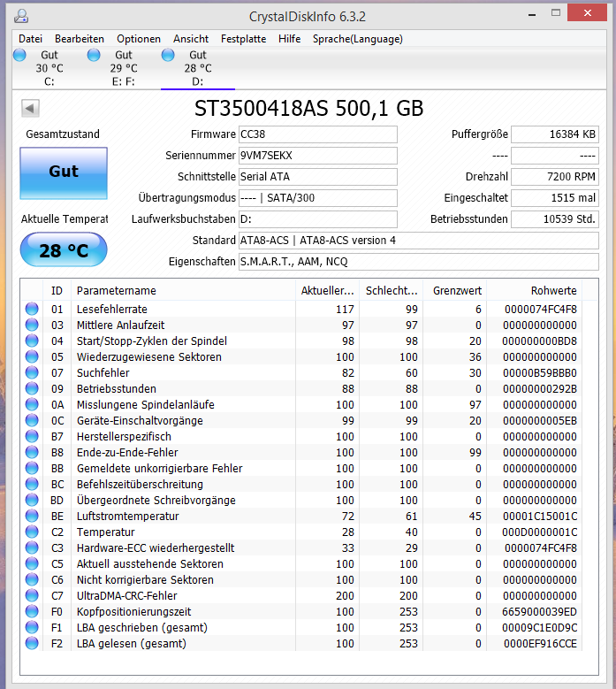This screenshot has height=689, width=616.
Task: Open the Datei menu
Action: pyautogui.click(x=30, y=39)
